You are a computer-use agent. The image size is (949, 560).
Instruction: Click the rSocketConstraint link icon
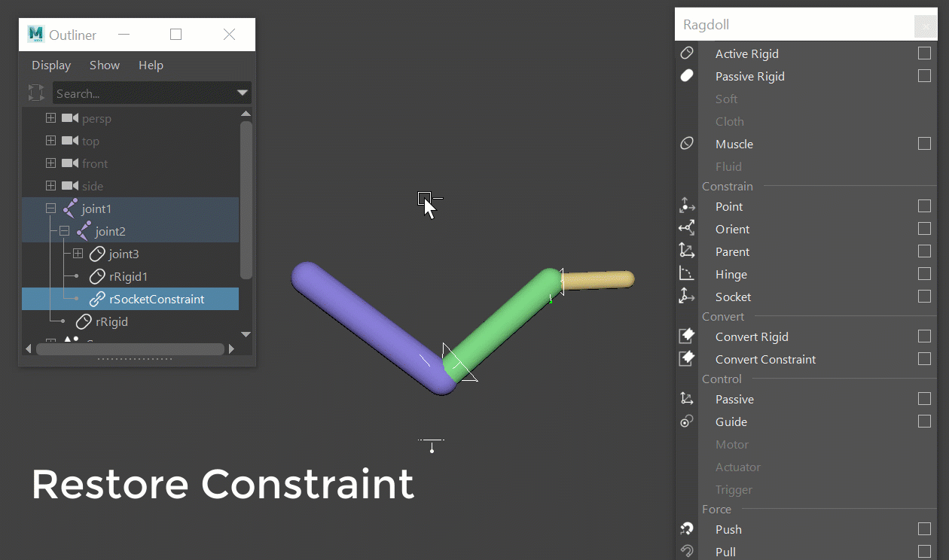(97, 299)
